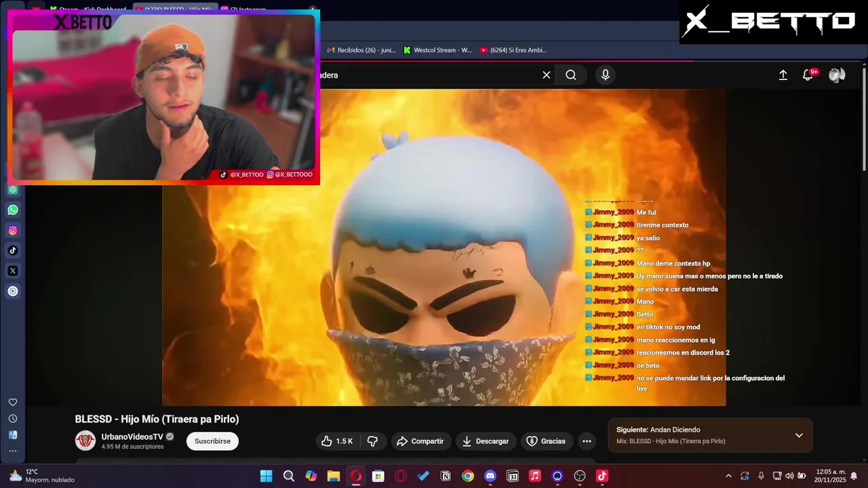Open the Windows Start menu
This screenshot has height=488, width=868.
[x=267, y=476]
